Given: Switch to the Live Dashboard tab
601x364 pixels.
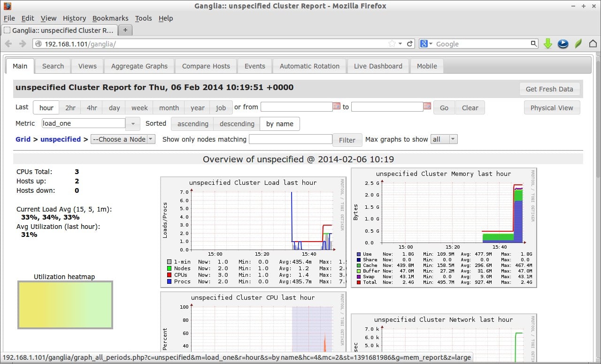Looking at the screenshot, I should pos(378,66).
